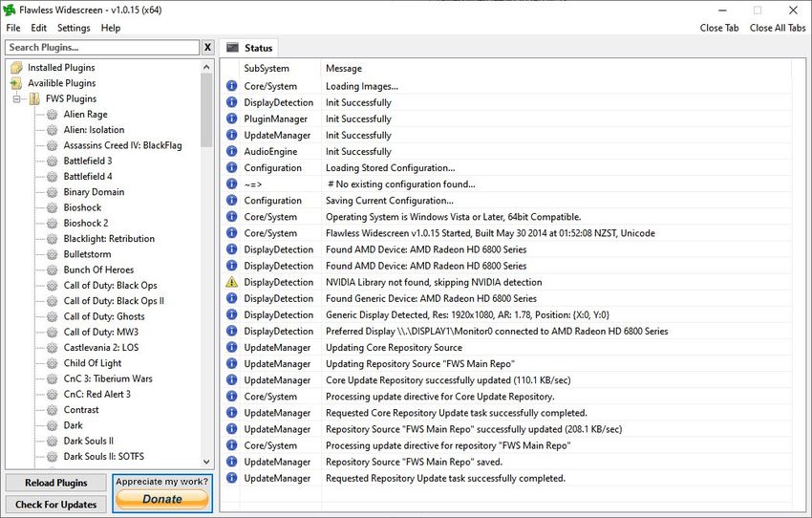The width and height of the screenshot is (812, 518).
Task: Click the 'Saving Current Configuration...' message
Action: (x=390, y=201)
